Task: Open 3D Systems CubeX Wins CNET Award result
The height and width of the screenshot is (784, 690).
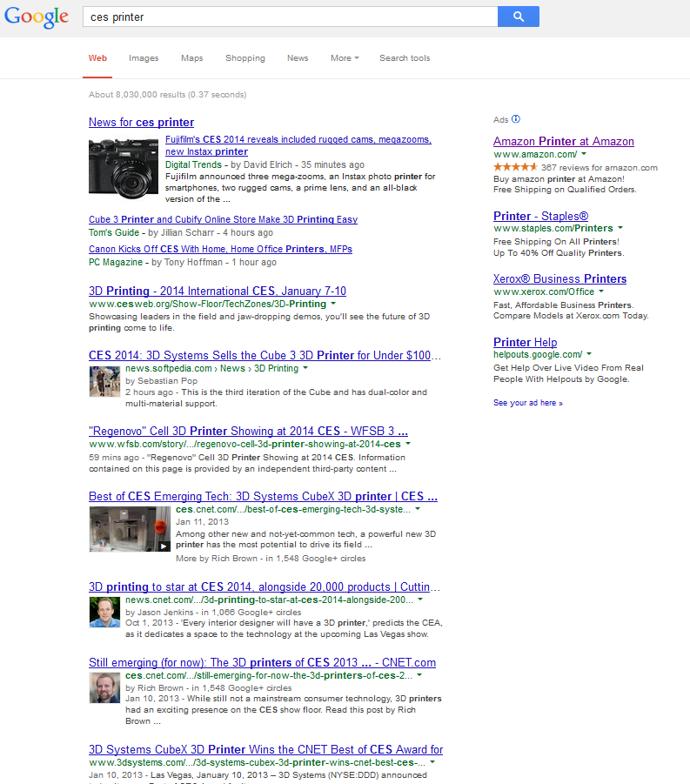Action: click(x=266, y=749)
